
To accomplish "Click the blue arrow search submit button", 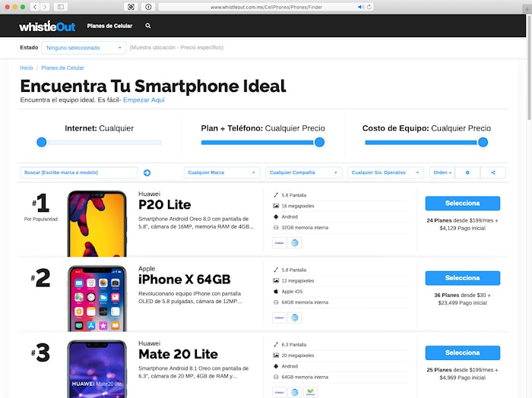I will 147,173.
